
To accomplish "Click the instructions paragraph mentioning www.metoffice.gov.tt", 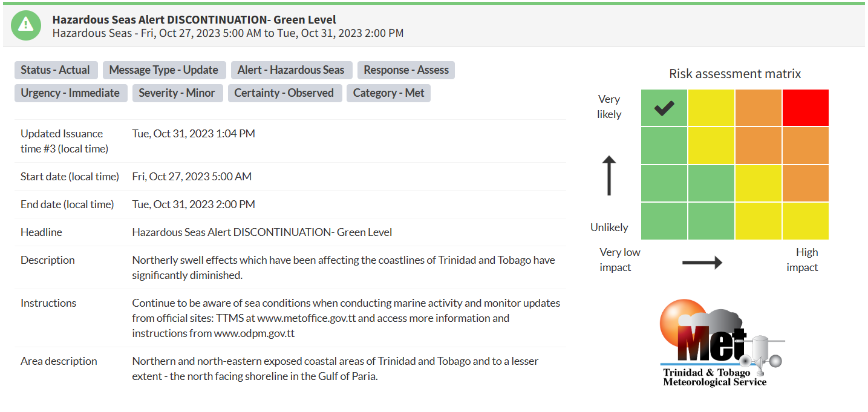I will pos(346,318).
